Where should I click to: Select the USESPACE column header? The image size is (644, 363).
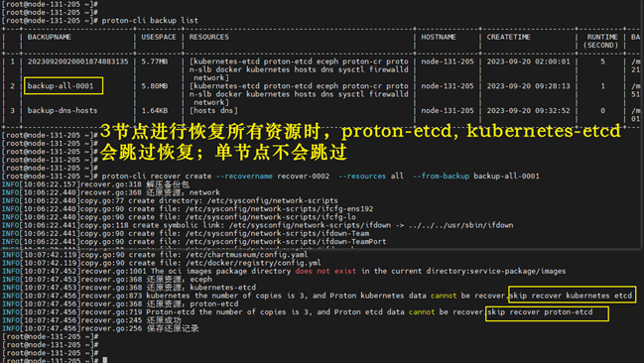tap(159, 37)
